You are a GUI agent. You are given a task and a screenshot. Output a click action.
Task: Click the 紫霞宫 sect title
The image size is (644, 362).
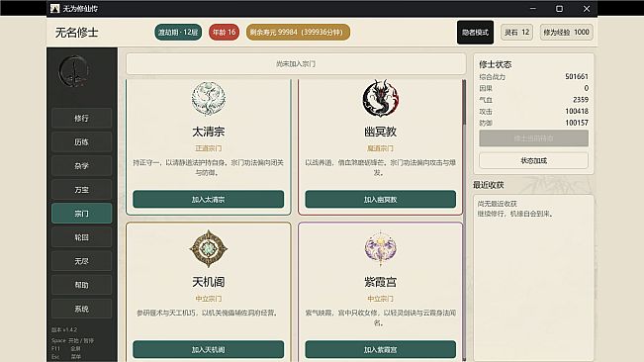coord(380,282)
